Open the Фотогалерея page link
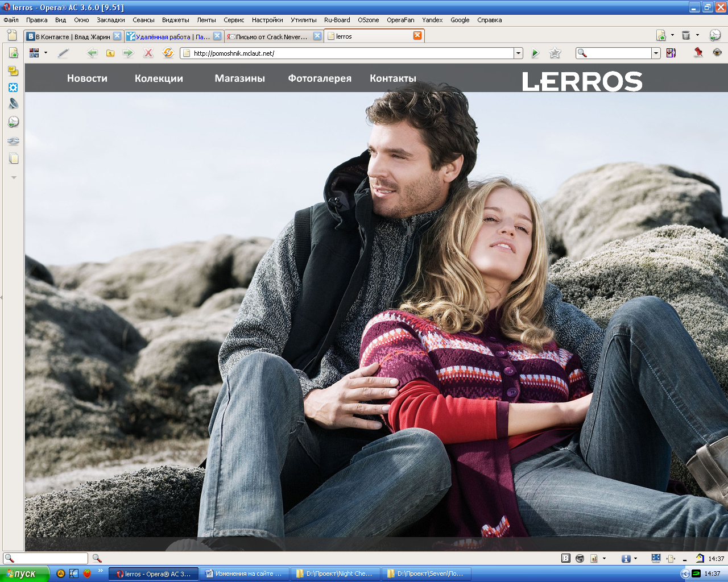 click(x=320, y=78)
